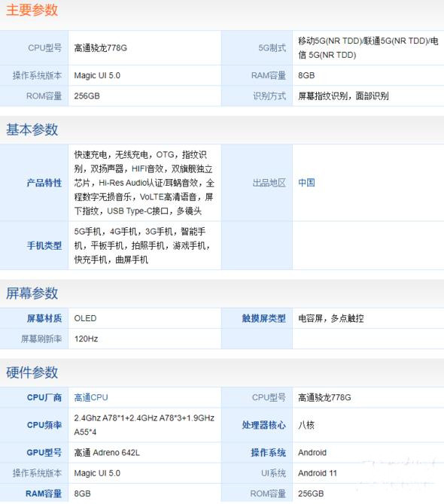Select ROM容量 label in 主要参数 section
This screenshot has width=444, height=504.
(x=44, y=96)
